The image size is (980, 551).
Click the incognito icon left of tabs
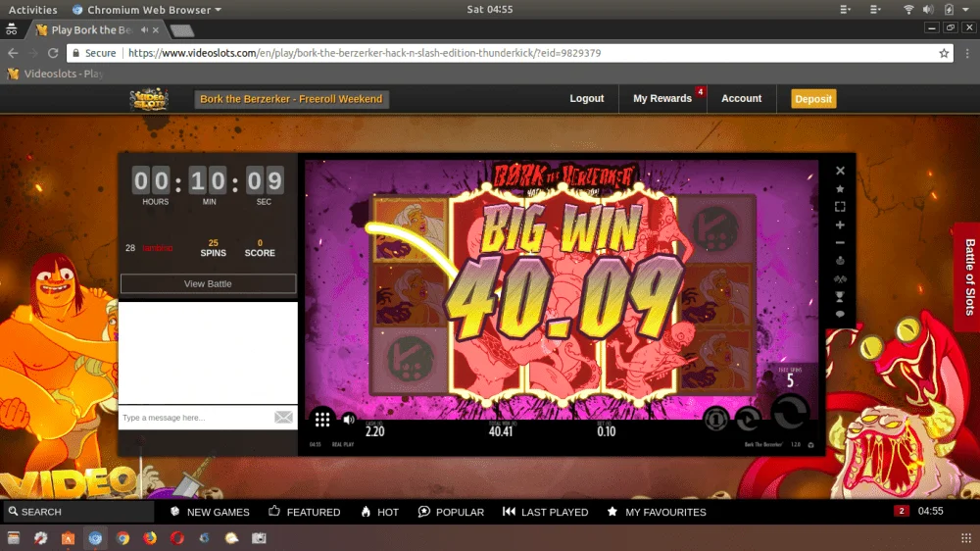click(x=11, y=29)
